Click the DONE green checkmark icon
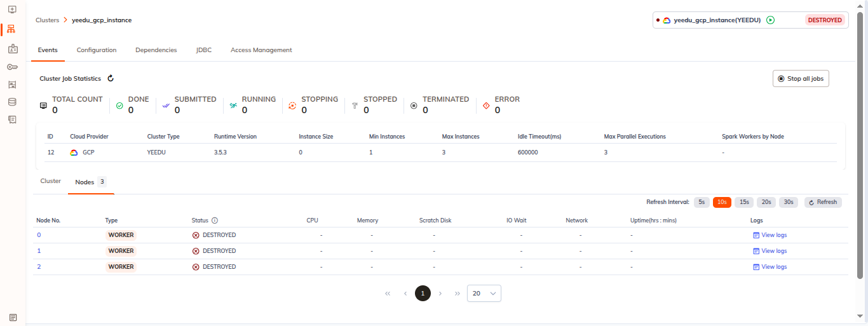The width and height of the screenshot is (868, 326). [119, 105]
